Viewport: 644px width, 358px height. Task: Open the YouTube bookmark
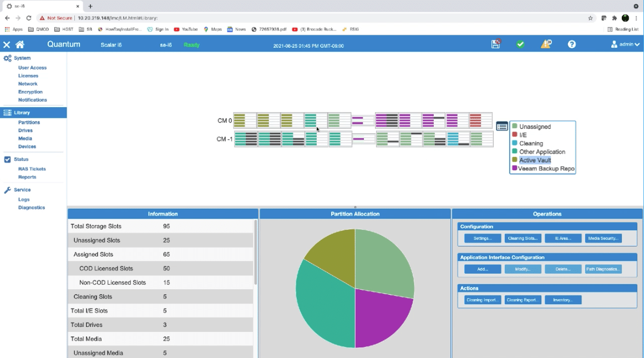pos(186,29)
